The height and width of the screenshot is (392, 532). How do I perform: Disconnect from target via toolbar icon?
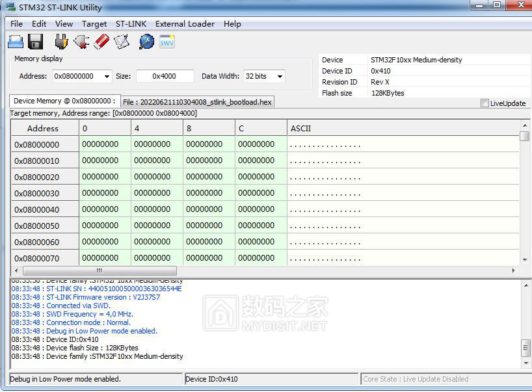click(x=81, y=42)
